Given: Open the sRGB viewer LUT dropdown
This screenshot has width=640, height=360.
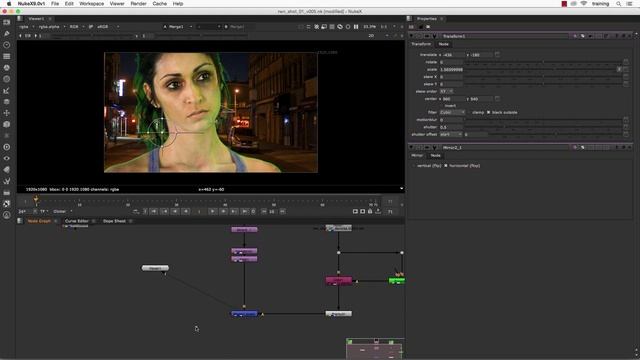Looking at the screenshot, I should [x=108, y=27].
